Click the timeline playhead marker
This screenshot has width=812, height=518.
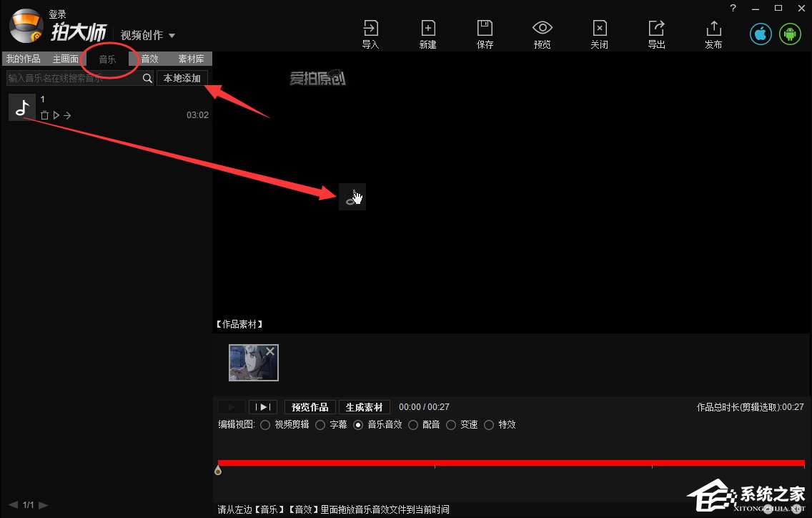pyautogui.click(x=218, y=470)
